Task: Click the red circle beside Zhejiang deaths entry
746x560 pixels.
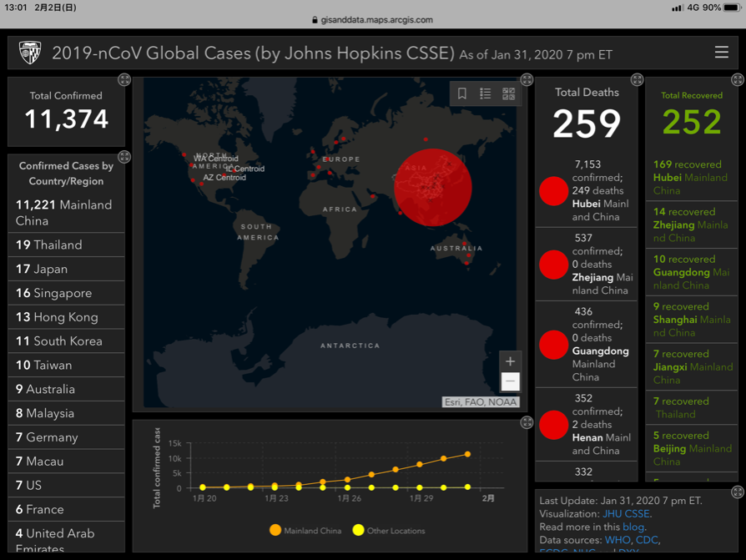Action: (554, 265)
